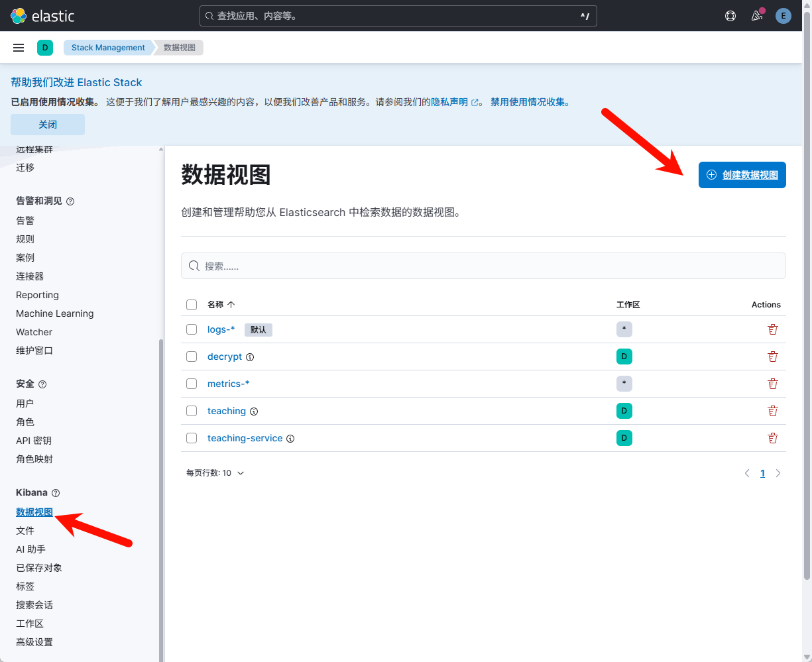
Task: Sort by 名称 column header
Action: pos(221,305)
